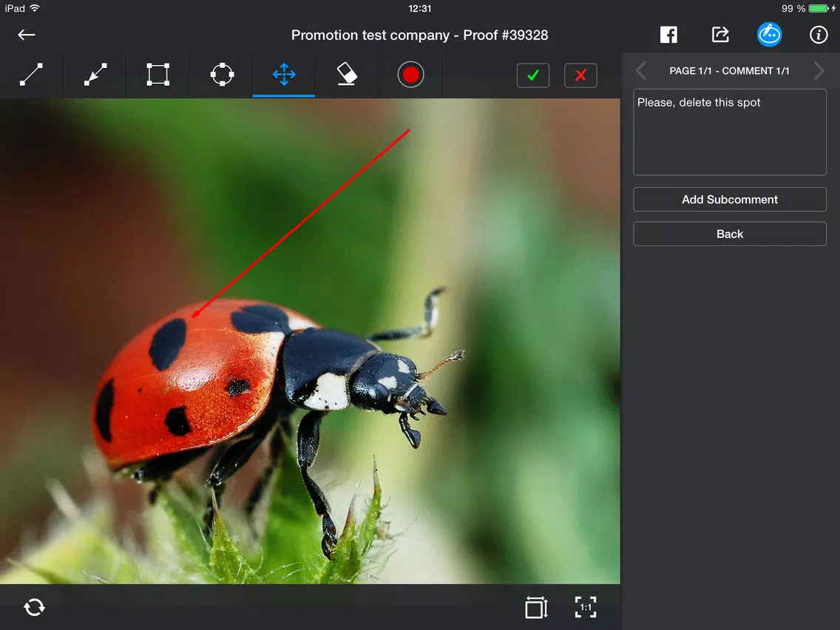Share proof on Facebook
The height and width of the screenshot is (630, 840).
668,35
